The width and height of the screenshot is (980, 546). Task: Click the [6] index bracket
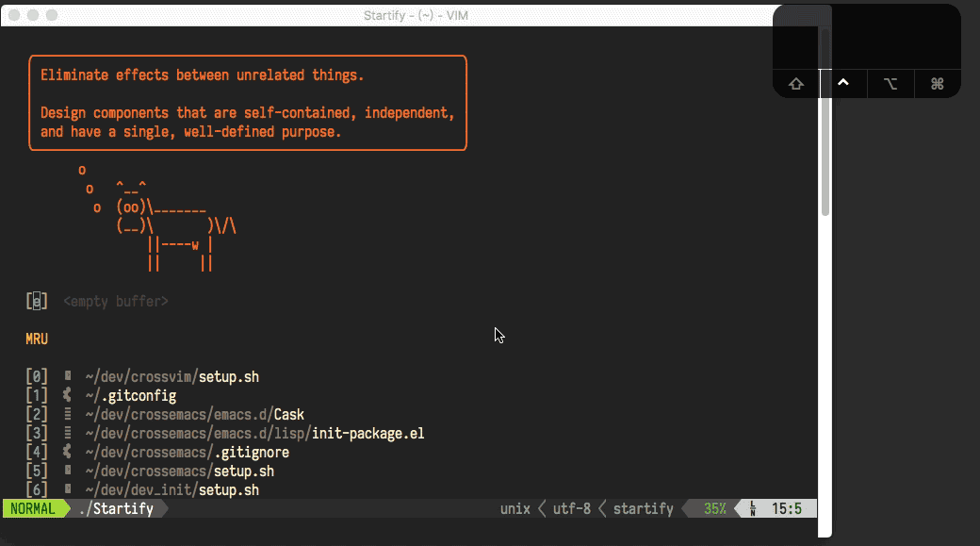coord(36,489)
